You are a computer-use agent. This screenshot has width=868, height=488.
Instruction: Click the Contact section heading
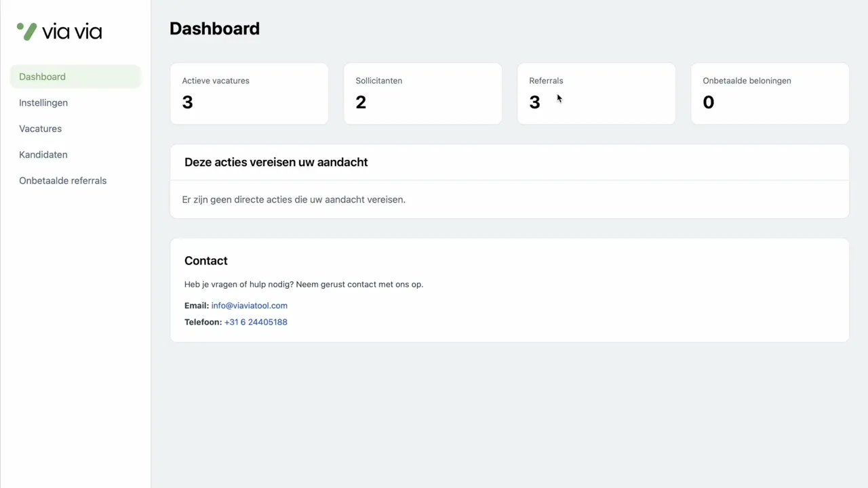pos(206,261)
